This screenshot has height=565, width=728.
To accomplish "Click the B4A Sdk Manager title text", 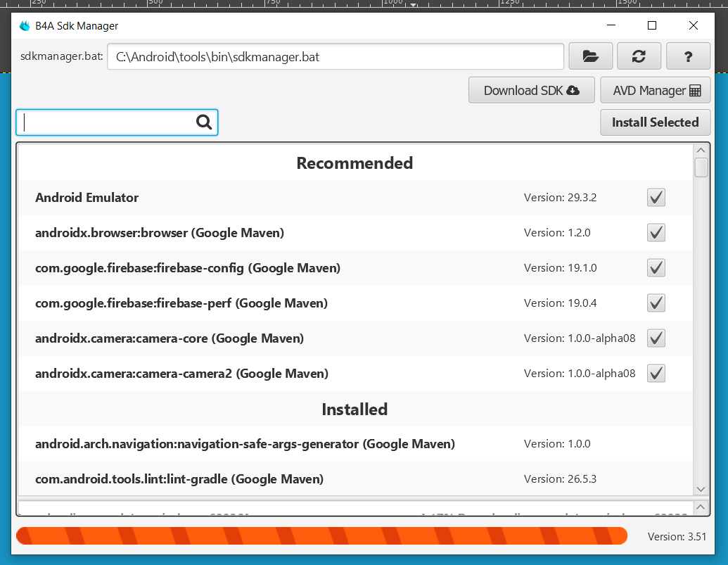I will click(x=77, y=26).
